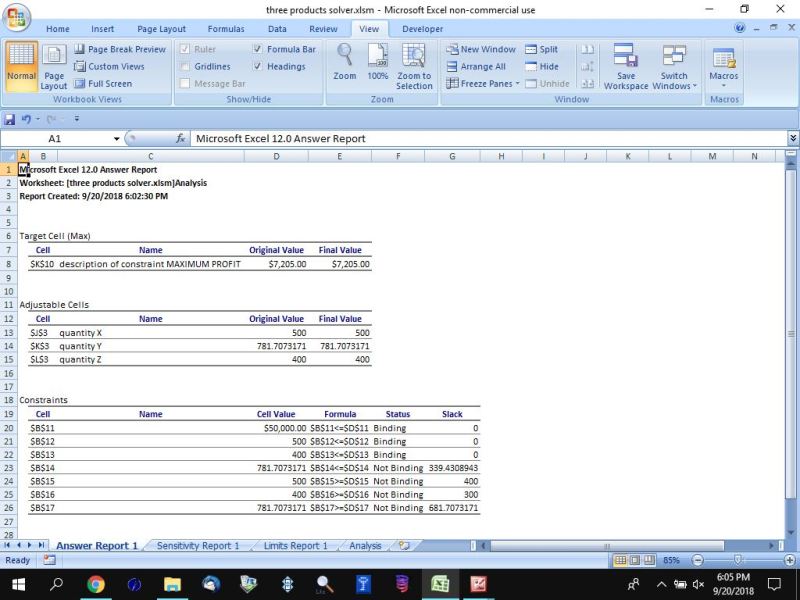Open Excel Help question mark

(739, 28)
